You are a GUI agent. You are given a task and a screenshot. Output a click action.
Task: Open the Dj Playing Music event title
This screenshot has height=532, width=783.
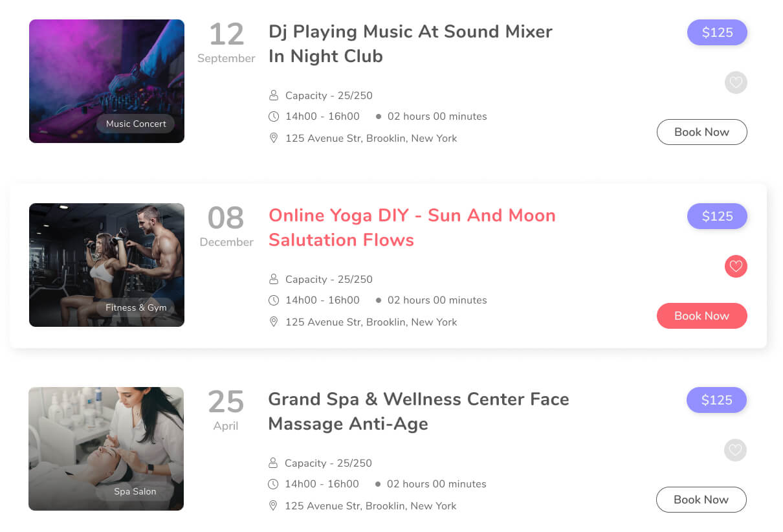[x=410, y=44]
